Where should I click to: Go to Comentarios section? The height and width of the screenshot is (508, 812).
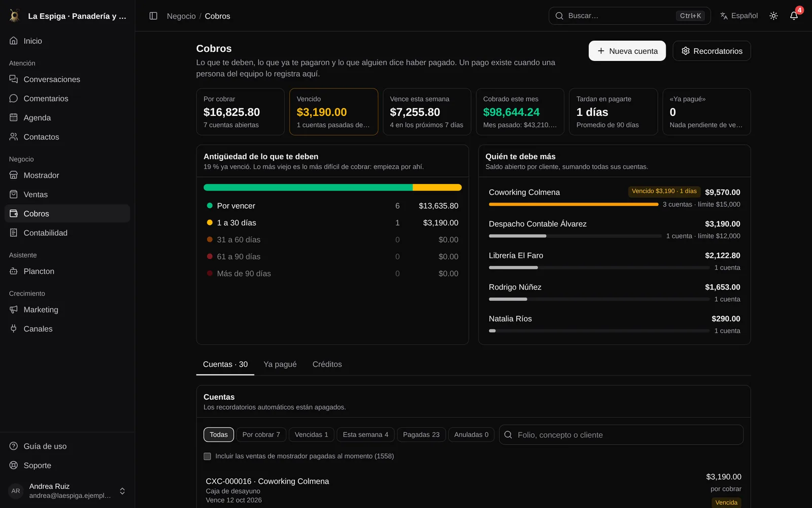(67, 99)
